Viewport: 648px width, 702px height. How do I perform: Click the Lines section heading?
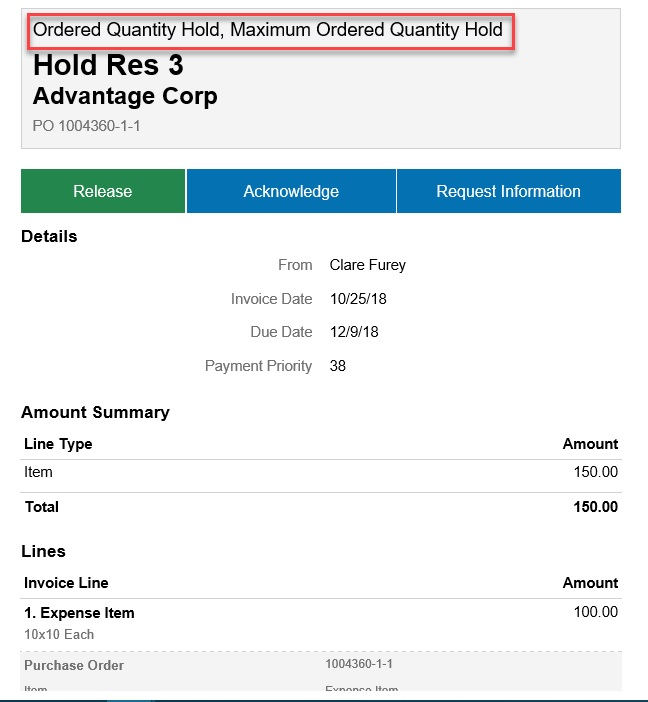click(43, 551)
